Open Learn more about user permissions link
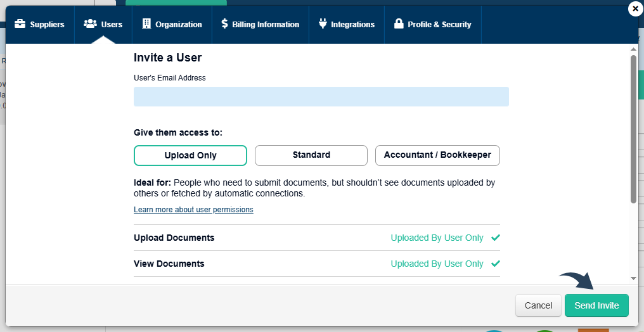This screenshot has width=644, height=332. 193,210
